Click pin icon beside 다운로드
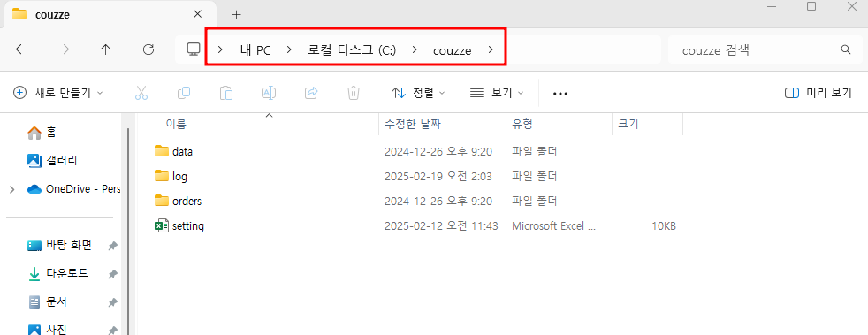Viewport: 868px width, 335px height. [x=112, y=274]
